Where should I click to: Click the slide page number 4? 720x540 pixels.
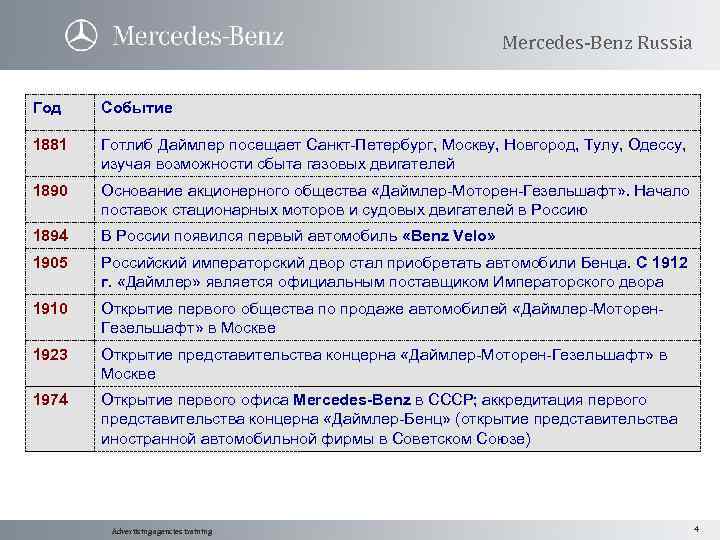[697, 529]
